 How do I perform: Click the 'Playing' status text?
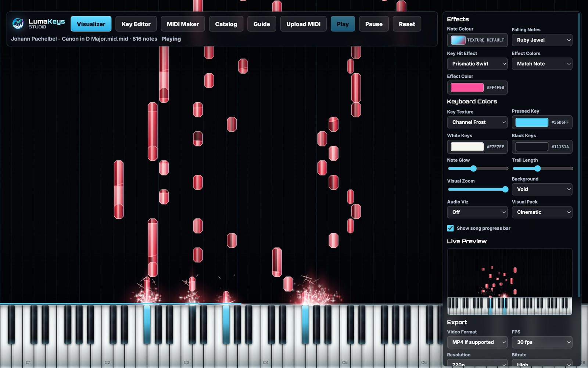(171, 39)
